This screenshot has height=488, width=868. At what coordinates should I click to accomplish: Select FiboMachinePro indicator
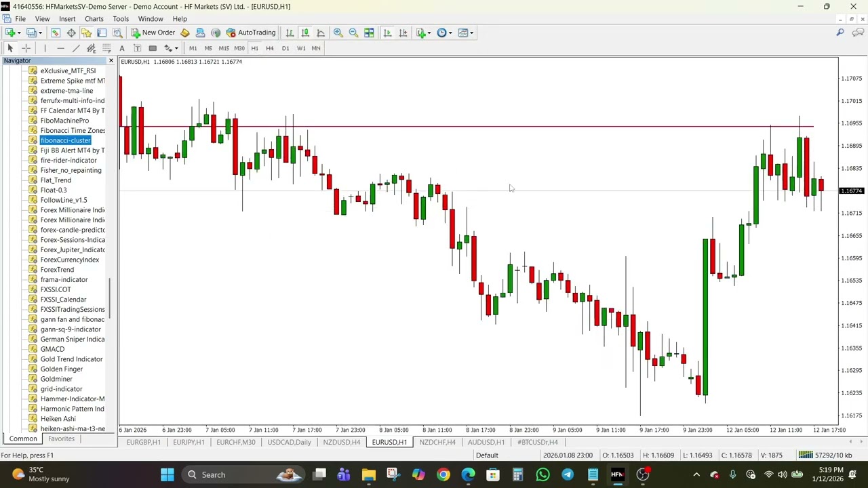pyautogui.click(x=64, y=121)
